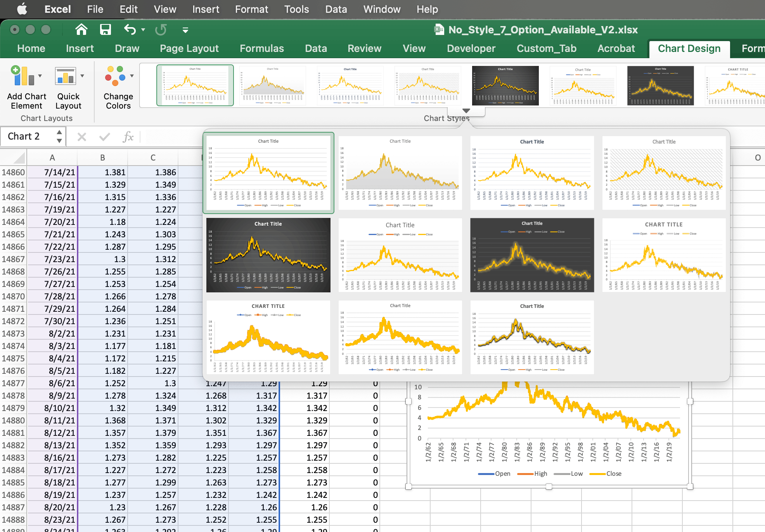Click the Name Box stepper arrows
The height and width of the screenshot is (532, 765).
59,136
